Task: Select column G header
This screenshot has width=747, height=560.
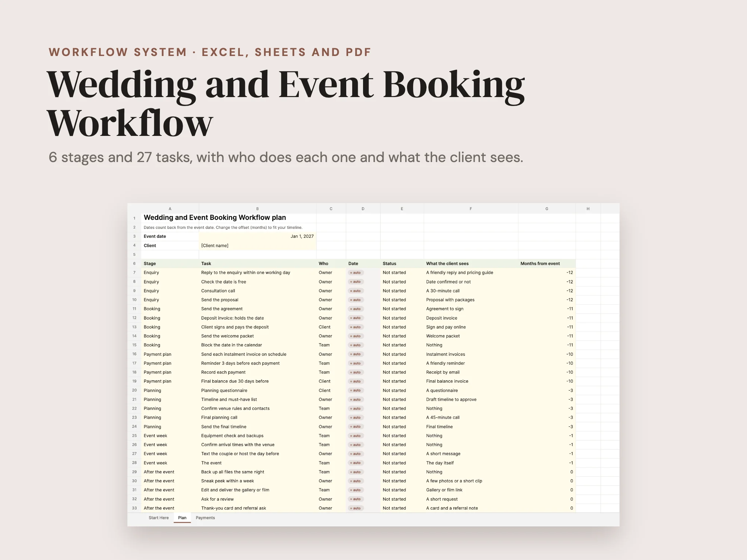Action: tap(547, 209)
